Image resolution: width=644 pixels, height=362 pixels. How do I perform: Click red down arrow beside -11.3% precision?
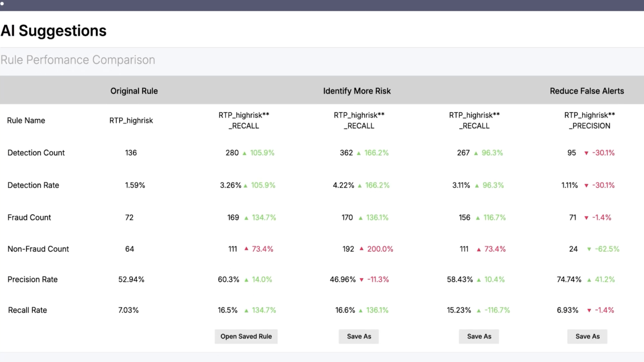[x=362, y=280]
